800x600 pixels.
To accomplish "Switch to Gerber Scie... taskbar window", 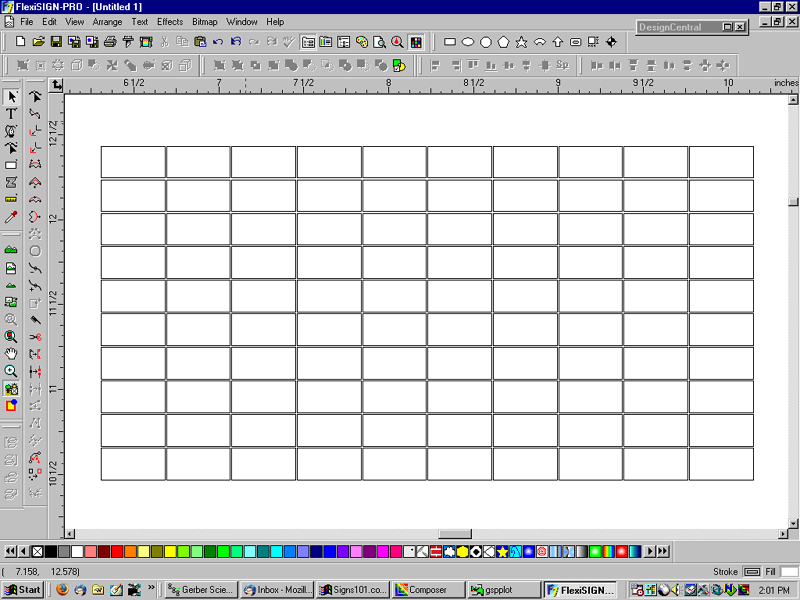I will pyautogui.click(x=201, y=590).
